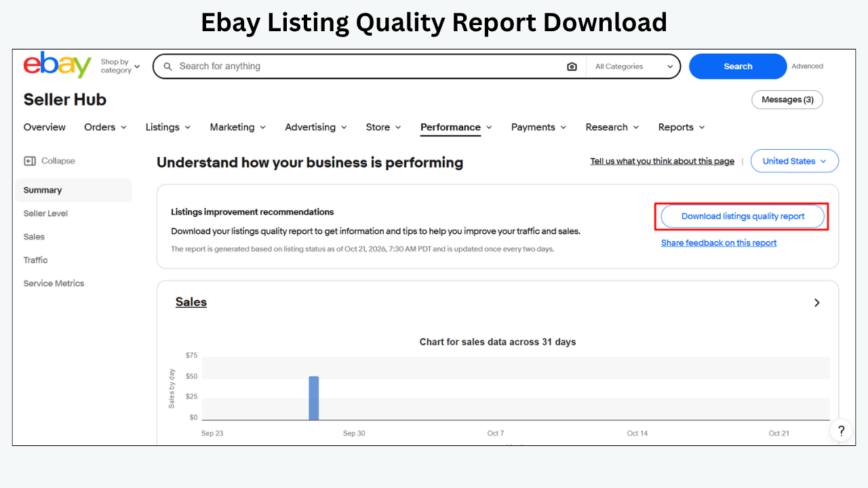The image size is (868, 488).
Task: Open the Store menu
Action: tap(383, 127)
